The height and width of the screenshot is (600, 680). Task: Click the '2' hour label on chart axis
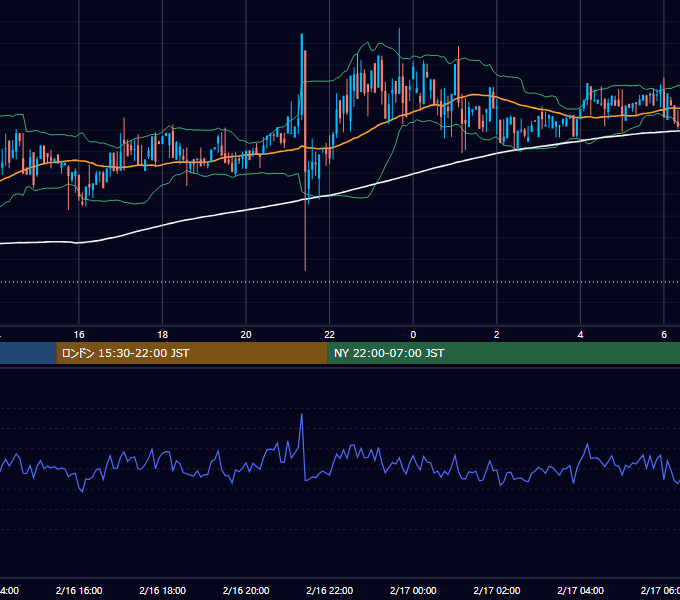coord(497,335)
